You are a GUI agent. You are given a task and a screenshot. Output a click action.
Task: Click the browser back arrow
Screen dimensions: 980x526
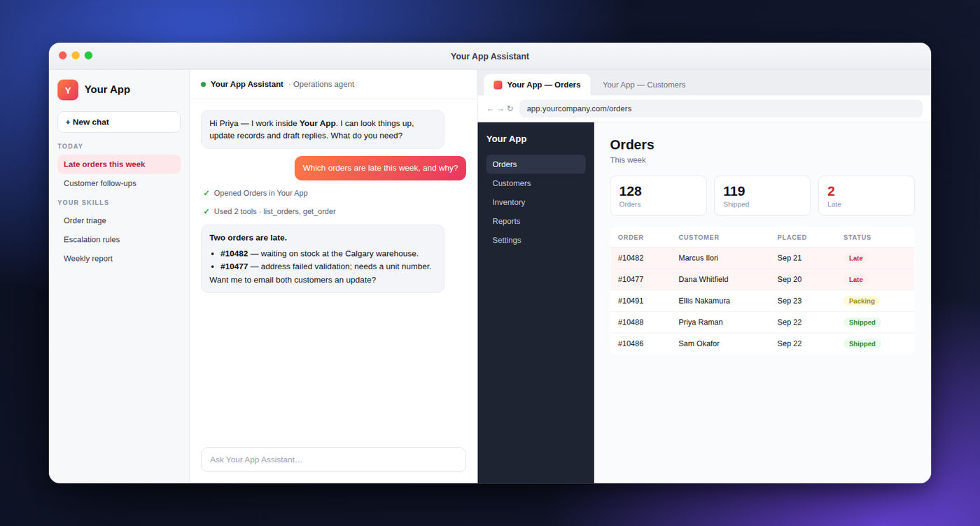[x=490, y=109]
